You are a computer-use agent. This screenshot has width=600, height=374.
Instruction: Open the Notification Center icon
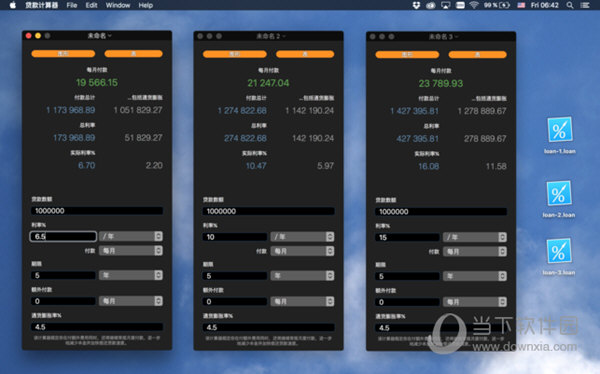coord(585,5)
